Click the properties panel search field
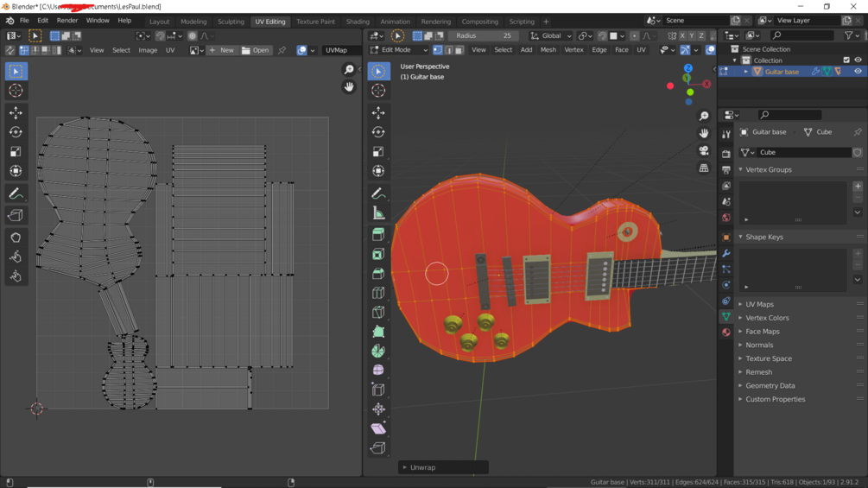The image size is (868, 488). coord(790,115)
